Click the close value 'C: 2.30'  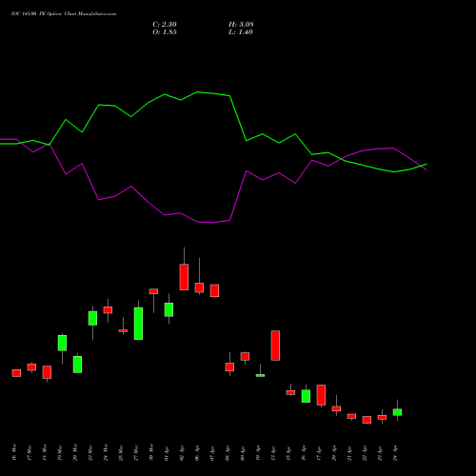tap(165, 25)
